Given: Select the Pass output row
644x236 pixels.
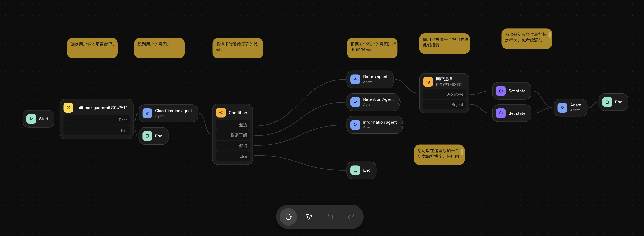Looking at the screenshot, I should point(97,120).
